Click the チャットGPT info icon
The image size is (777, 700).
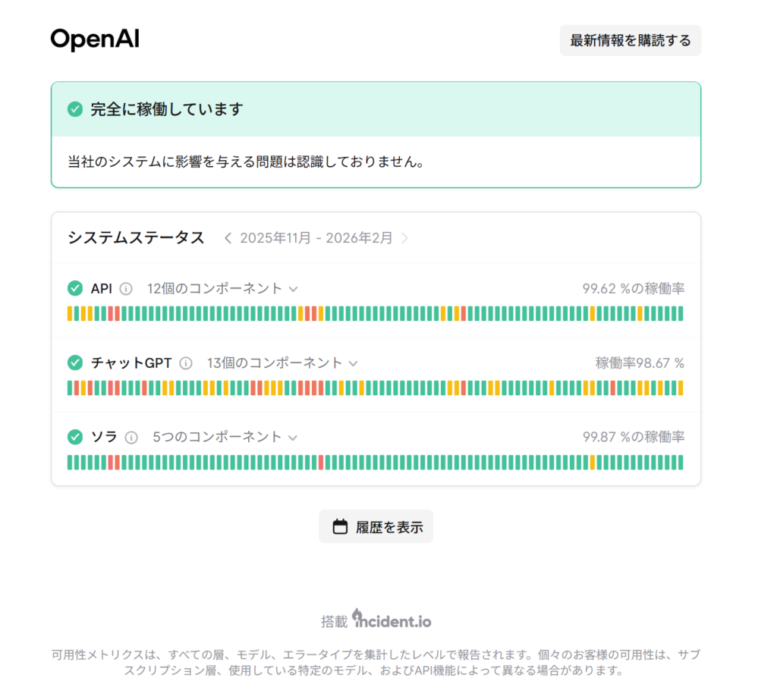coord(186,363)
